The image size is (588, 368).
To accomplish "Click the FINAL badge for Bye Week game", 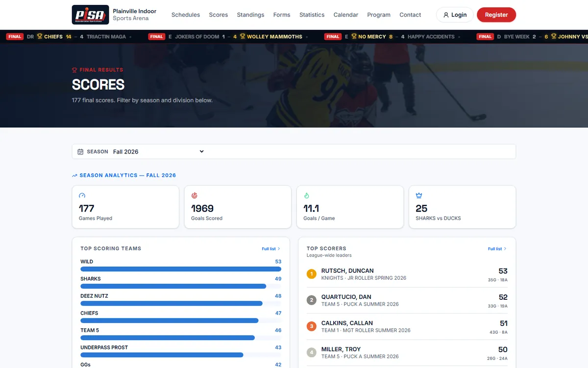I will (x=485, y=36).
